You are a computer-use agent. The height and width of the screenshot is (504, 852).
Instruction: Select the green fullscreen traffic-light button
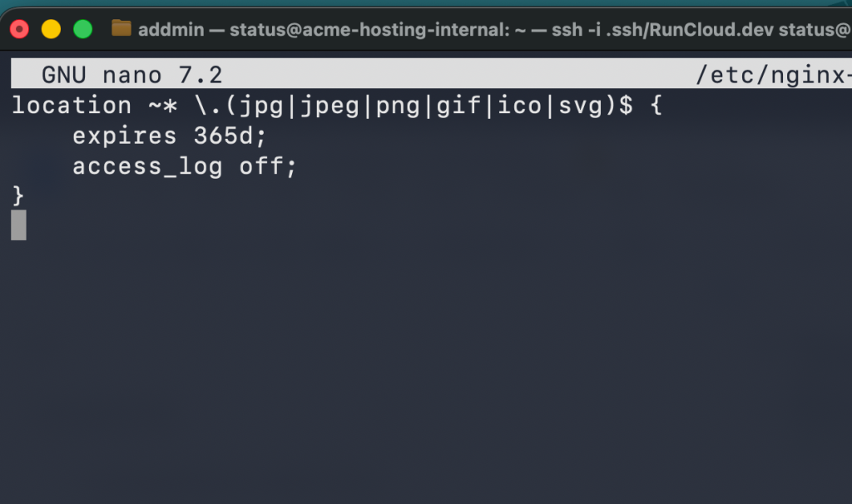pyautogui.click(x=82, y=28)
